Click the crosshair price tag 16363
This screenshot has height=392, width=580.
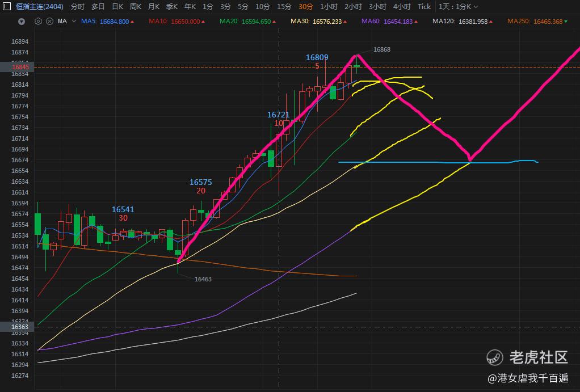point(17,327)
